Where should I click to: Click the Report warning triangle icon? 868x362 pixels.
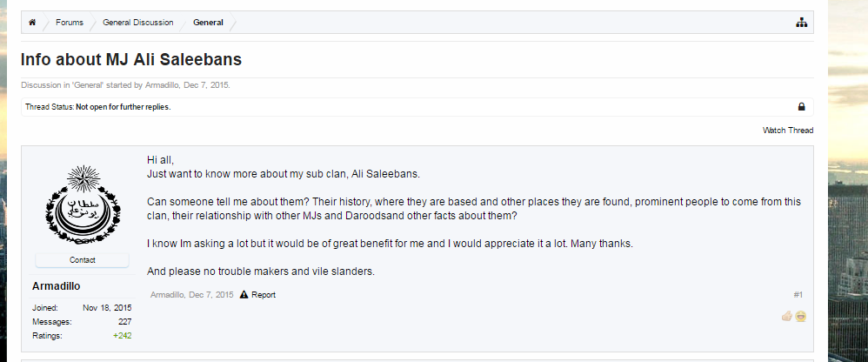tap(244, 295)
